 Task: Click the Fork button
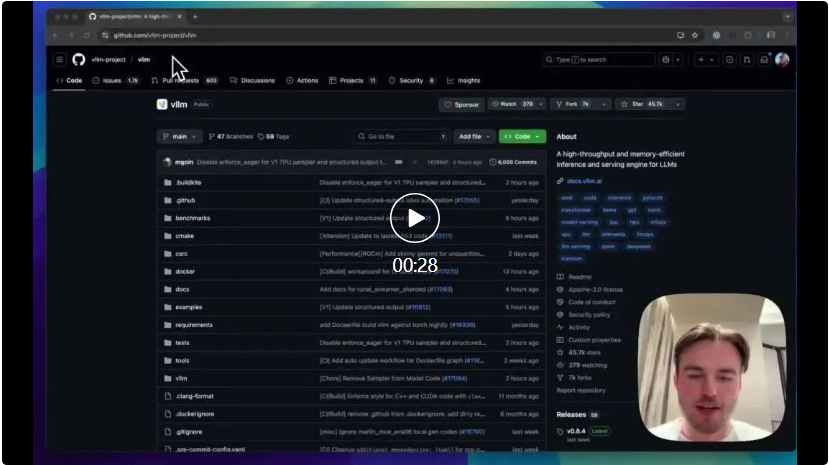pos(574,104)
